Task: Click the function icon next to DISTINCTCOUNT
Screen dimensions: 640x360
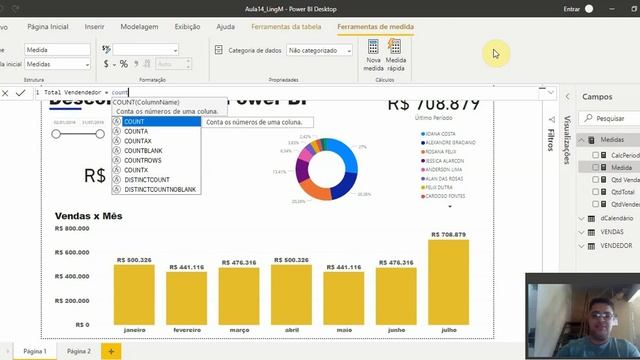Action: [x=117, y=180]
